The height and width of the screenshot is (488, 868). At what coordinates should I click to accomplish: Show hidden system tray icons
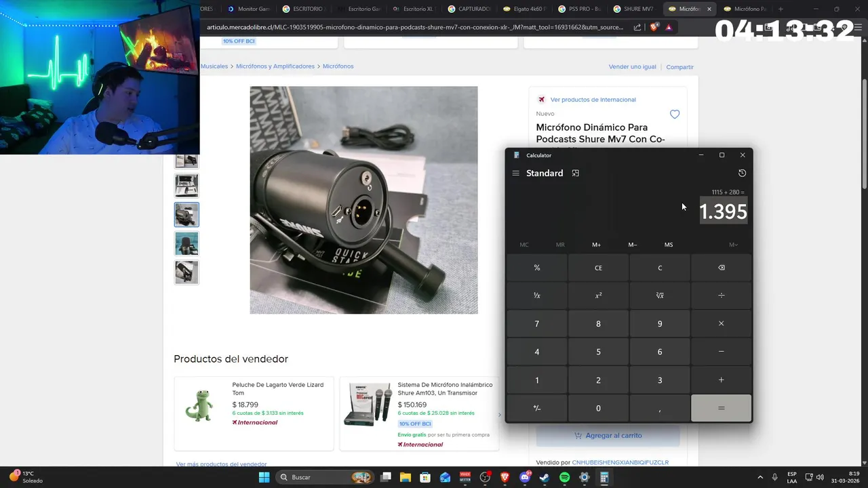[x=759, y=477]
